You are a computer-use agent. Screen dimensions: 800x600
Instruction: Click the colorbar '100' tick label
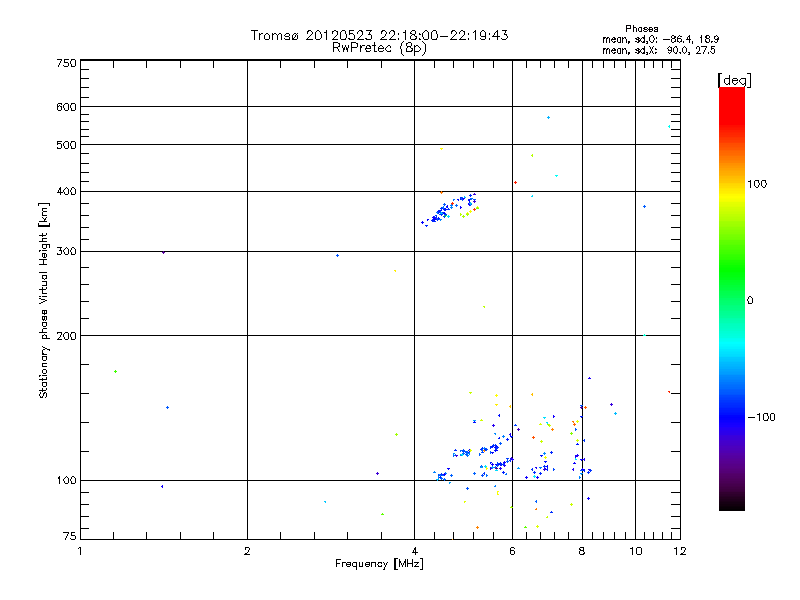tap(757, 184)
